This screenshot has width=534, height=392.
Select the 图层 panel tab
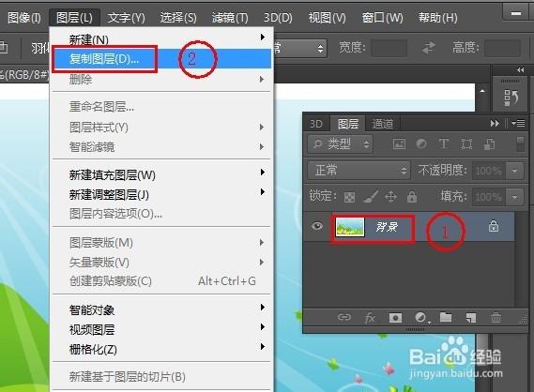coord(348,124)
